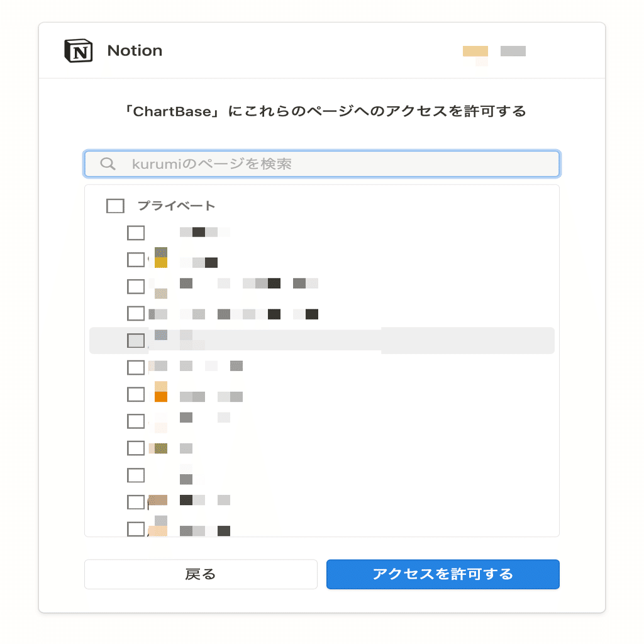Click the blurred yellow account item in header
644x644 pixels.
[475, 52]
